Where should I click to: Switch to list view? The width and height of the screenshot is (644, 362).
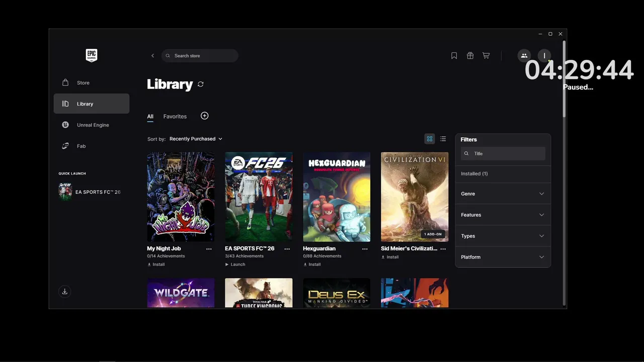pyautogui.click(x=443, y=139)
